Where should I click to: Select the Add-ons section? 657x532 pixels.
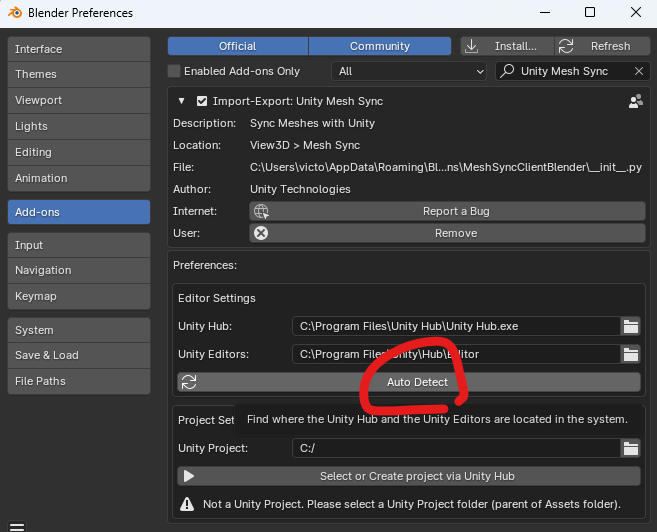[79, 212]
